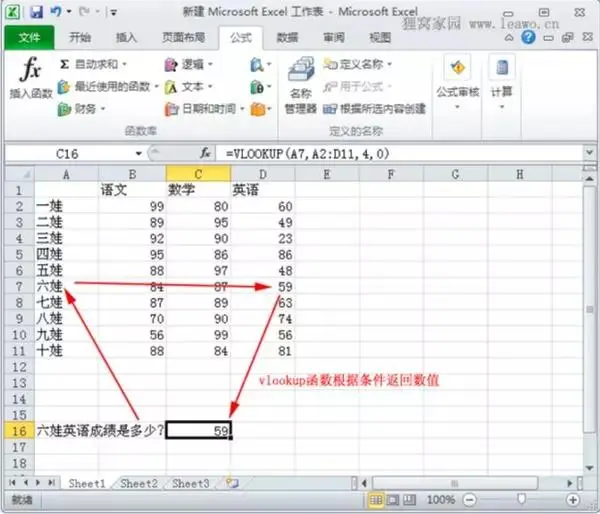Screen dimensions: 600x514
Task: Switch to the View tab
Action: point(380,38)
